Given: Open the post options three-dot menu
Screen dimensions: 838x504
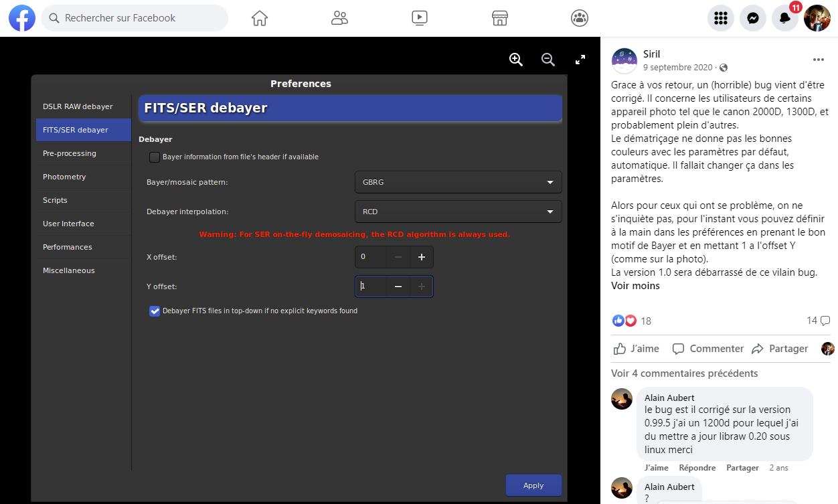Looking at the screenshot, I should coord(818,60).
